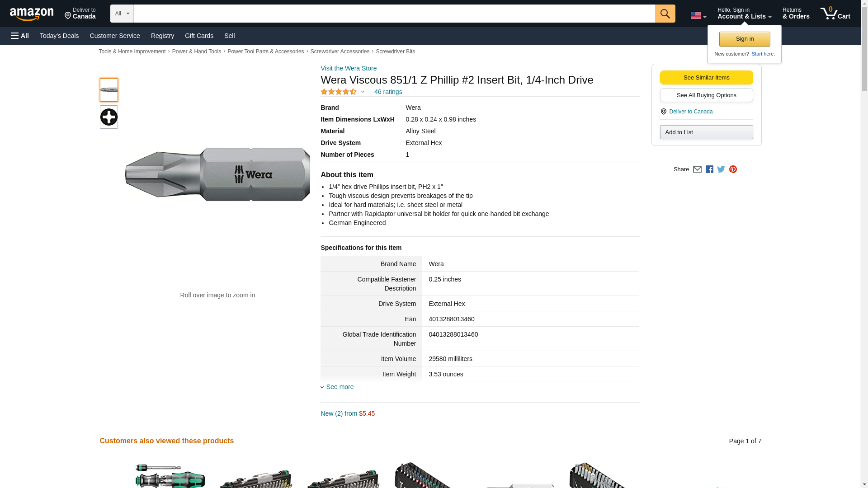
Task: Share this item via email icon
Action: click(697, 169)
